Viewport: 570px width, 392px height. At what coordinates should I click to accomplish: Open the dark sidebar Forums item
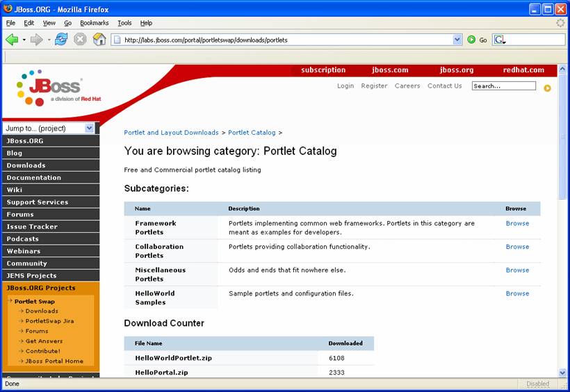pyautogui.click(x=51, y=214)
